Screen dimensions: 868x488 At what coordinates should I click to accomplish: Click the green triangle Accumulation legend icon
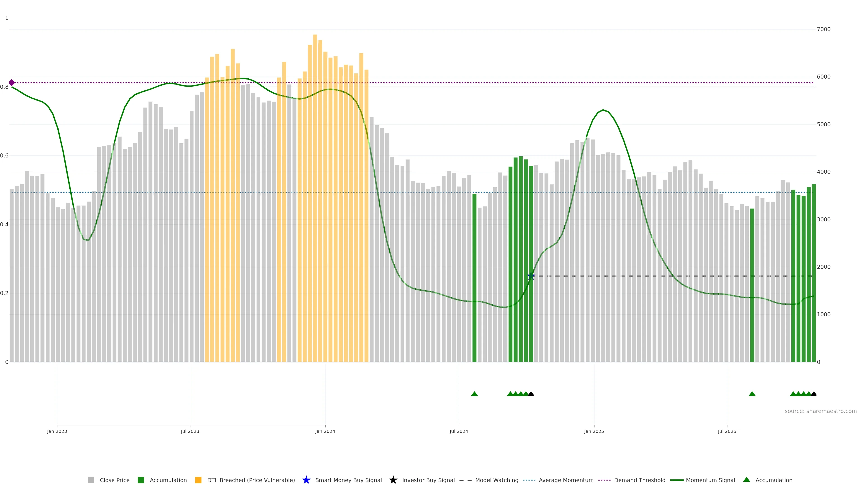[746, 480]
